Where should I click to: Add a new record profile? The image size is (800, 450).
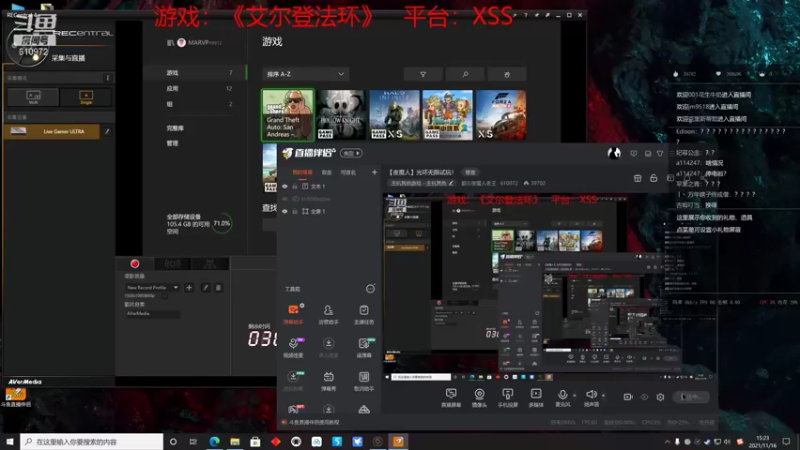pos(189,288)
